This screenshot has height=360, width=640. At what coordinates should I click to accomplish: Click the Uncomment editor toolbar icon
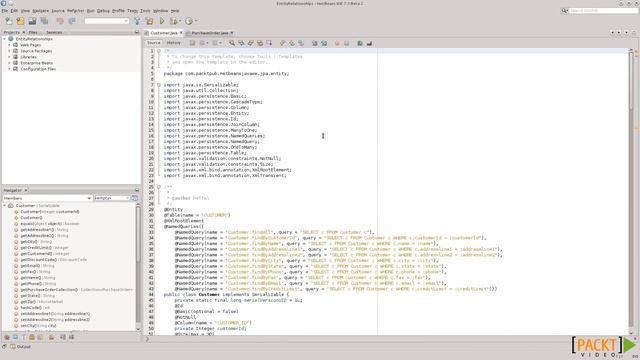pos(369,43)
